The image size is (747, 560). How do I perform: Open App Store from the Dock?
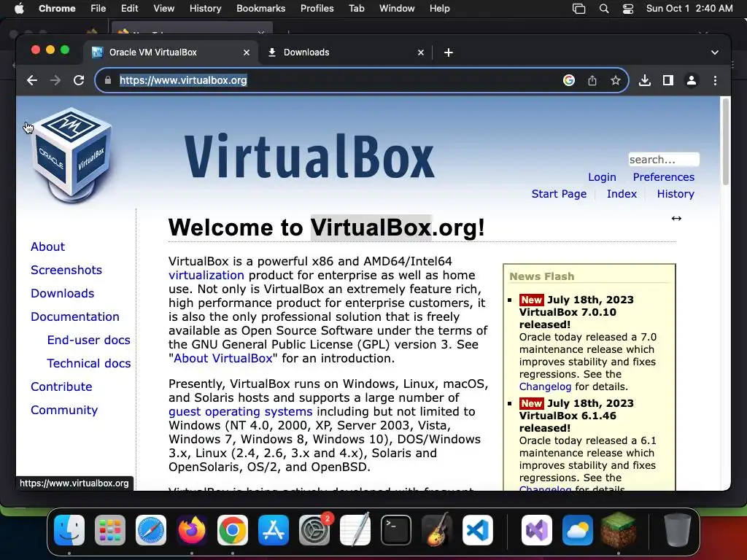point(274,530)
